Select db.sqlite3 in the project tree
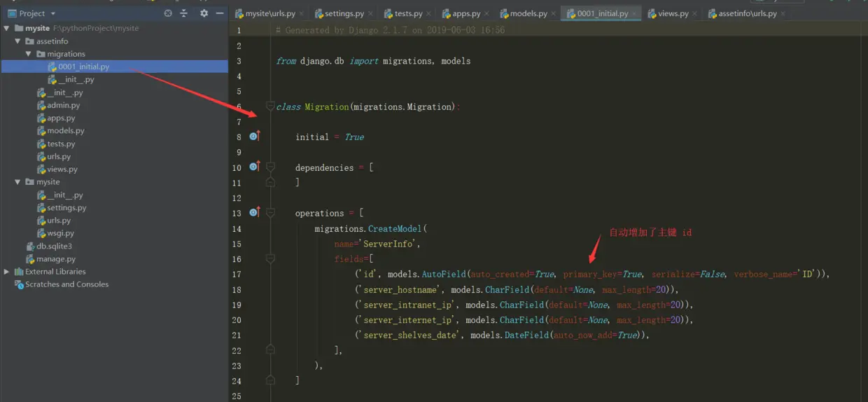This screenshot has width=868, height=402. point(54,247)
